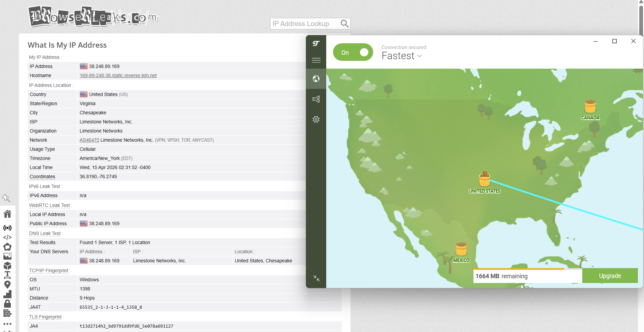This screenshot has height=332, width=644.
Task: Open the TLS Fingerprint link
Action: pos(45,317)
